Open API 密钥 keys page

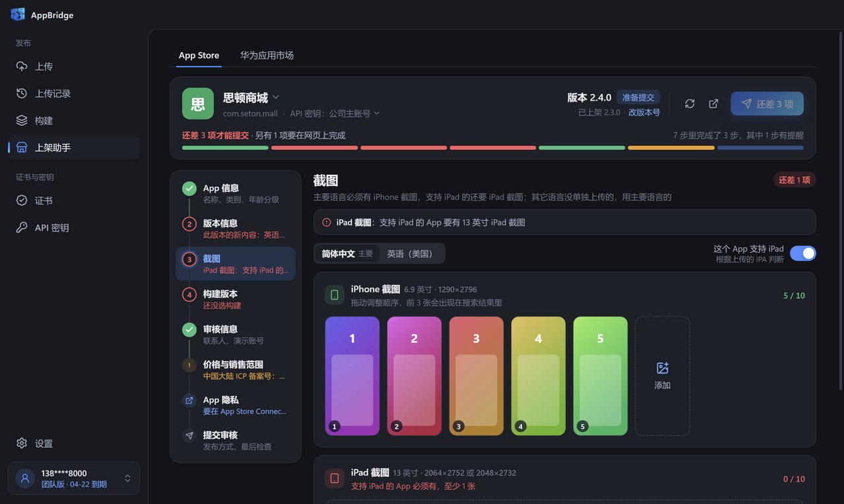coord(74,228)
